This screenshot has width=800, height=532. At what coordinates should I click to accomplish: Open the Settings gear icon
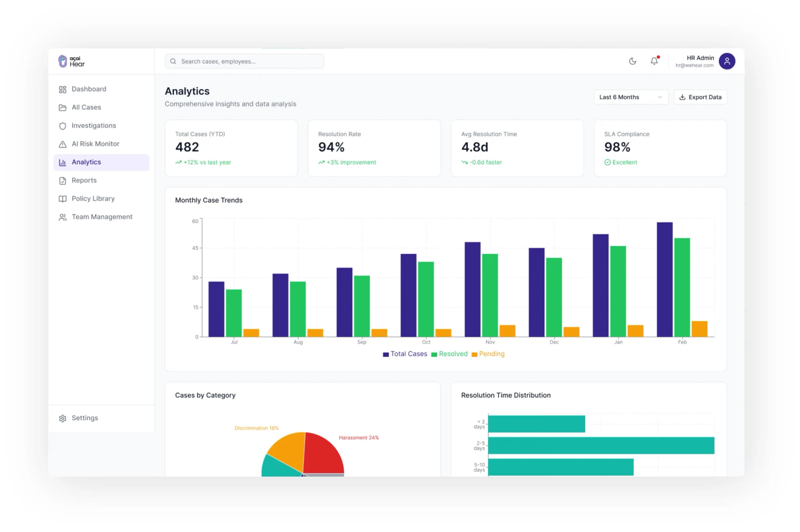pos(63,418)
